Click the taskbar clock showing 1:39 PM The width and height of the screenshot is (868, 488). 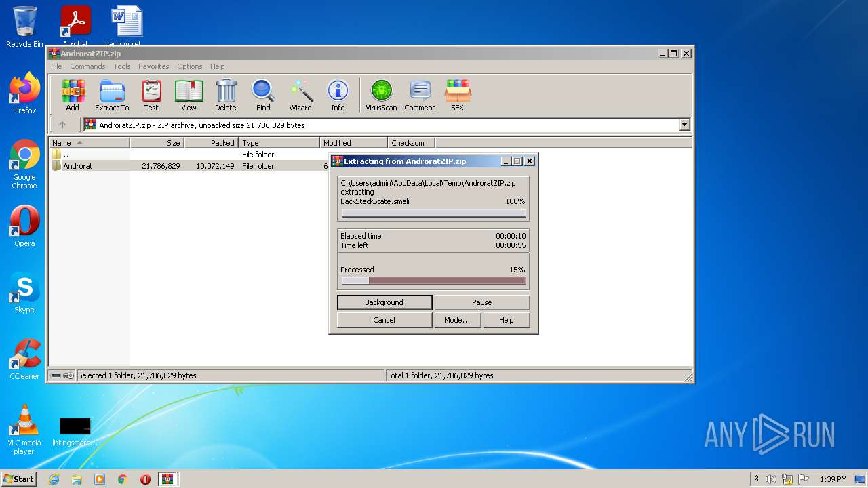click(833, 479)
